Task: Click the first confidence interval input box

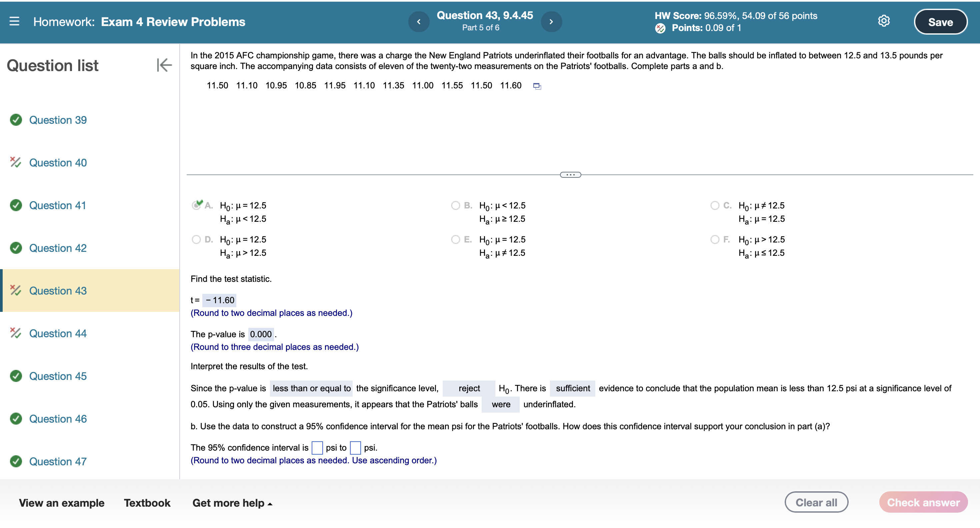Action: 317,448
